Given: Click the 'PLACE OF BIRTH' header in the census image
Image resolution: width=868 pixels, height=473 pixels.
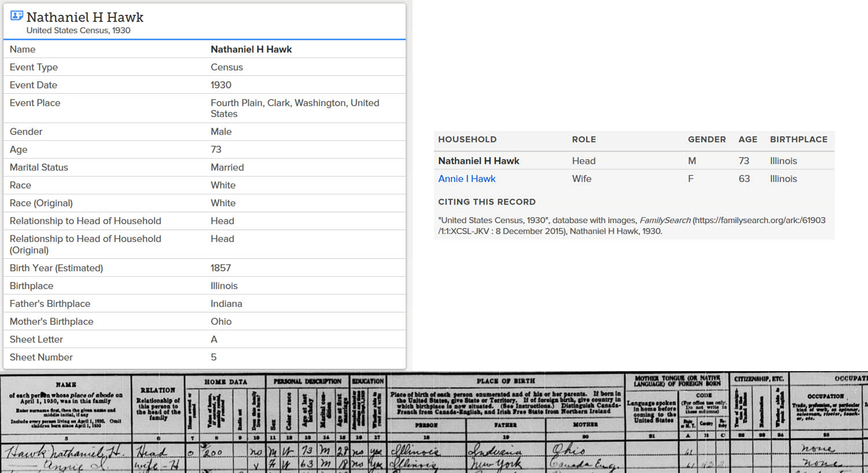Looking at the screenshot, I should 505,381.
